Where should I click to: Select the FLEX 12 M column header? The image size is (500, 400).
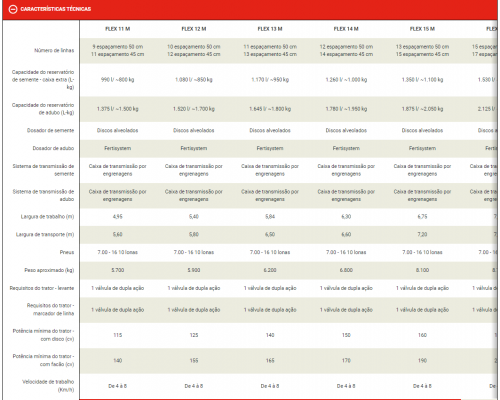194,29
